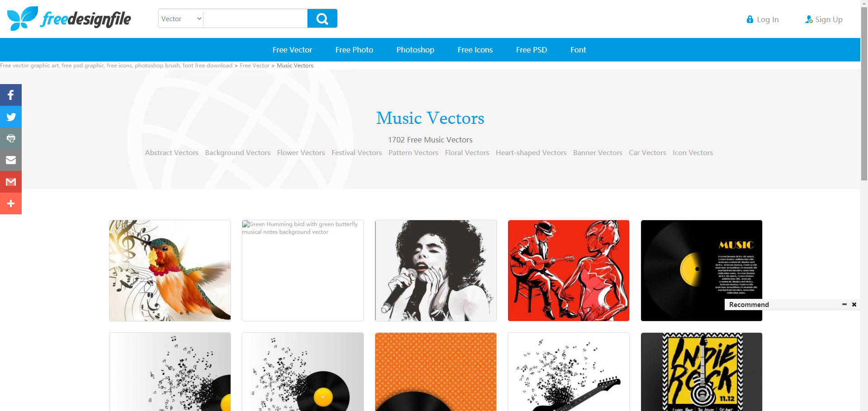Close the Recommend panel

[854, 304]
